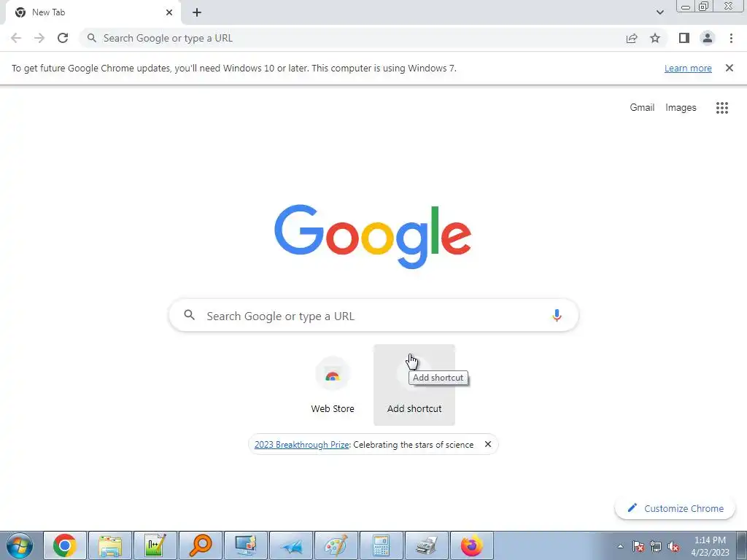The height and width of the screenshot is (560, 747).
Task: Click the Google logo
Action: [x=373, y=237]
